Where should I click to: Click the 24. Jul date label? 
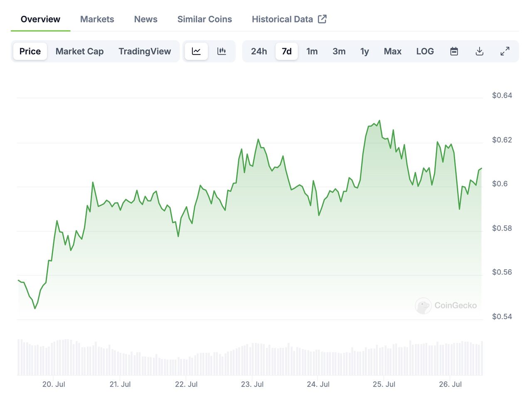tap(318, 384)
